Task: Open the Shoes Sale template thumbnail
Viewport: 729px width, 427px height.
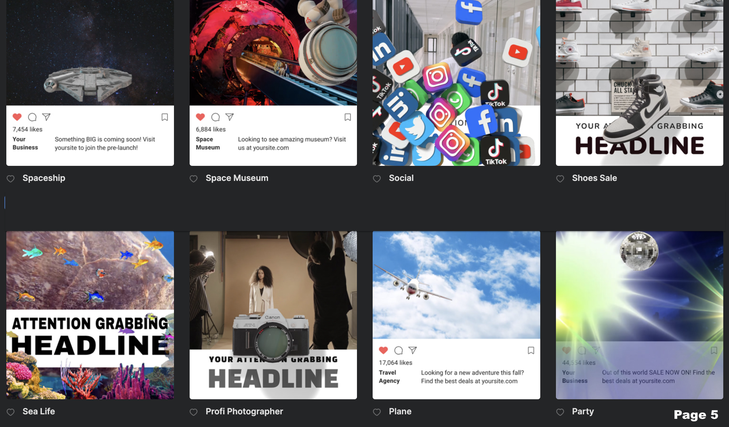Action: [639, 83]
